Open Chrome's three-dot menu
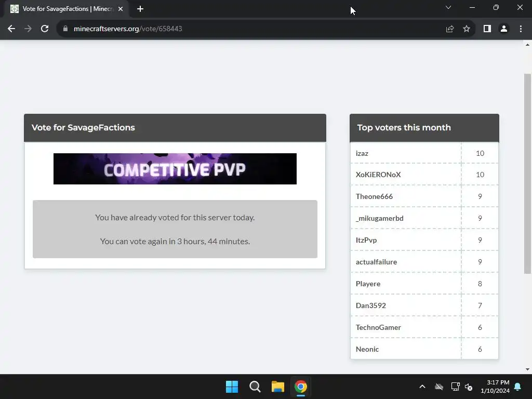 point(521,29)
